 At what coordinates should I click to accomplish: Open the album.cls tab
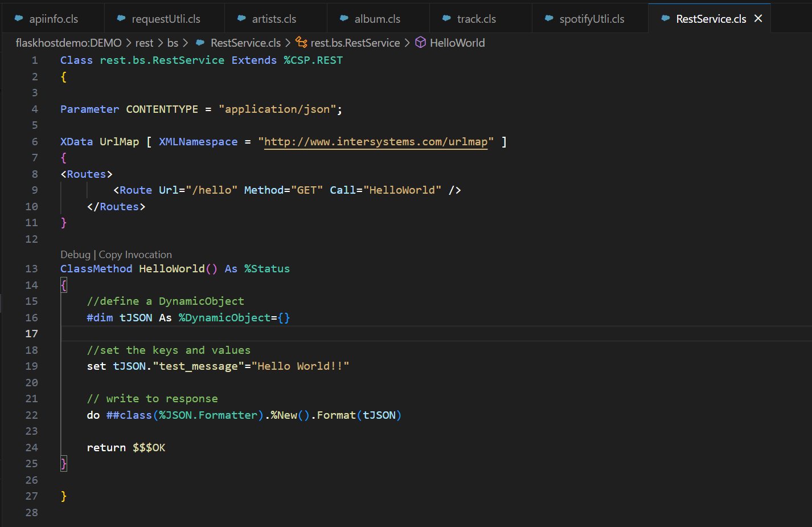(379, 19)
